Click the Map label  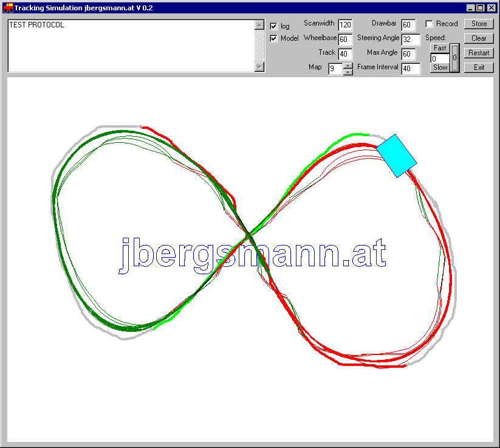pyautogui.click(x=315, y=67)
